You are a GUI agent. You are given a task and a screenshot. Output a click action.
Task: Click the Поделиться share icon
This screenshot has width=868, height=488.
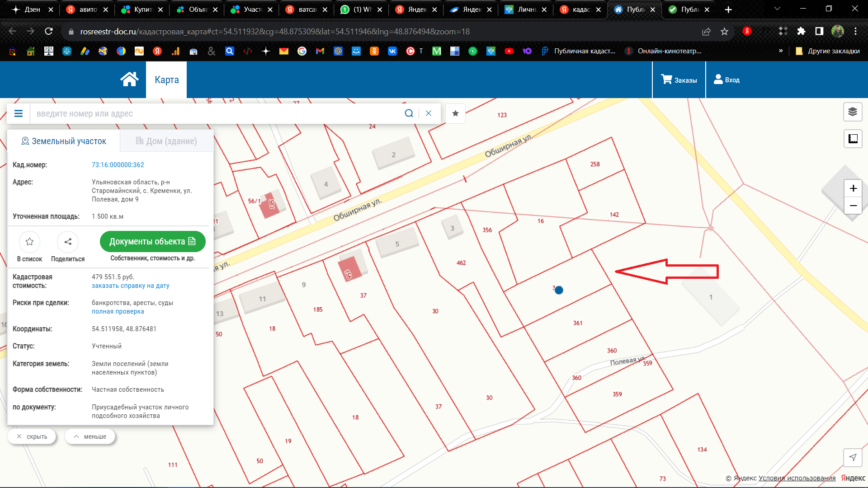[x=68, y=242]
